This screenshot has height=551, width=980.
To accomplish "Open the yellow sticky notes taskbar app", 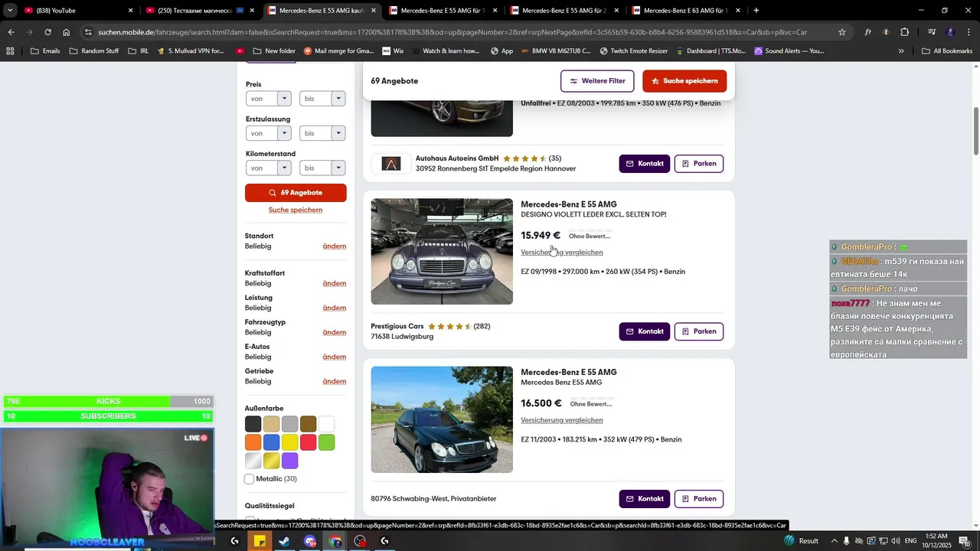I will (260, 541).
